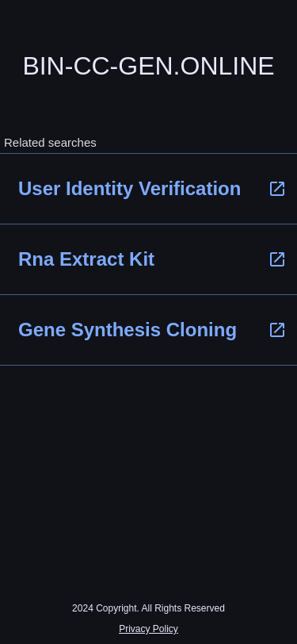Open the Privacy Policy link

pyautogui.click(x=149, y=629)
